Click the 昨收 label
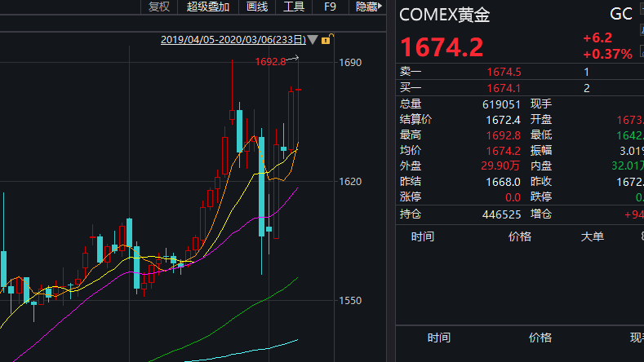The height and width of the screenshot is (362, 644). (541, 182)
